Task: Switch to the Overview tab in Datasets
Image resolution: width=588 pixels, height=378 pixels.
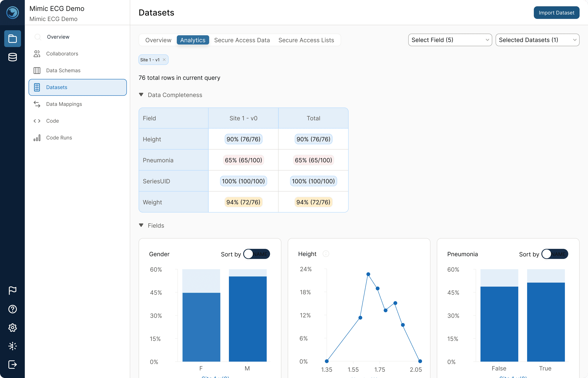Action: point(158,40)
